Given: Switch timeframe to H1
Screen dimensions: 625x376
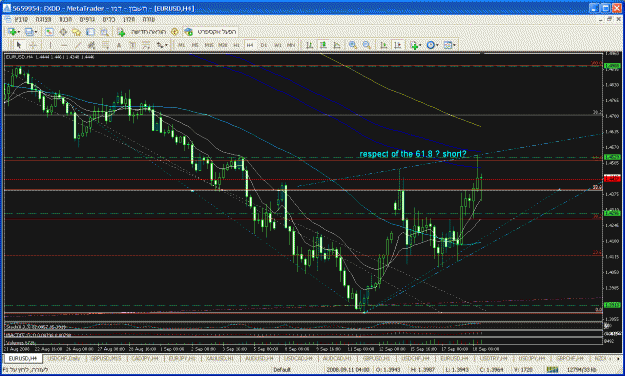Looking at the screenshot, I should (236, 45).
